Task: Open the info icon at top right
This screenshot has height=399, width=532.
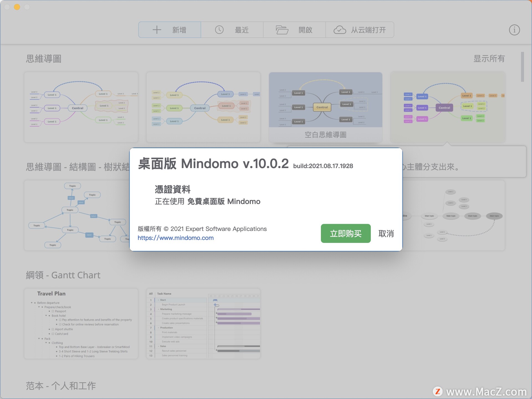Action: tap(514, 30)
